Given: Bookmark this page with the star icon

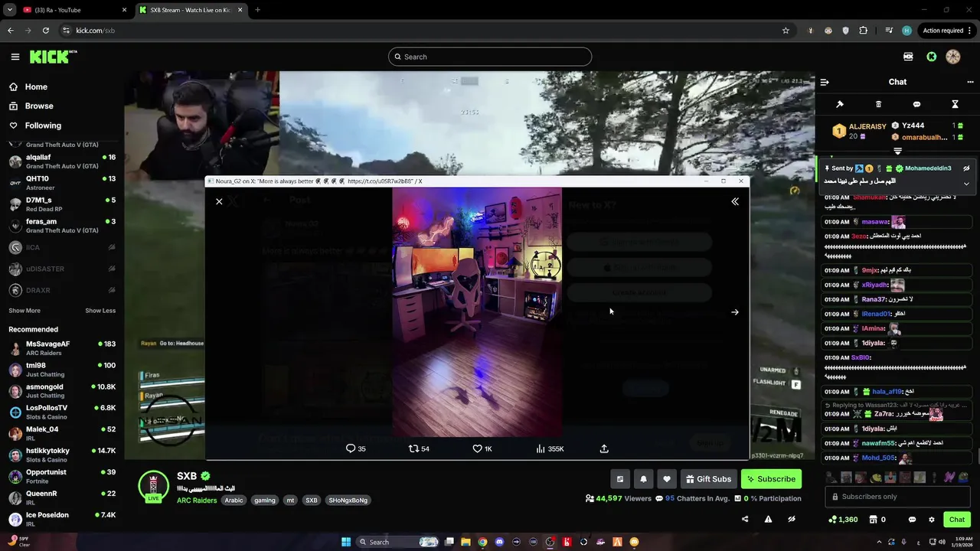Looking at the screenshot, I should point(786,31).
